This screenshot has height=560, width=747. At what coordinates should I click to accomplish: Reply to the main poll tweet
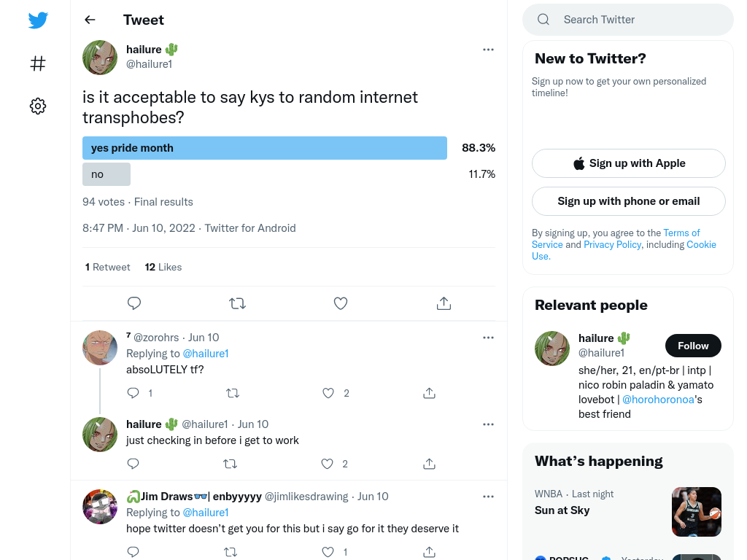[134, 303]
